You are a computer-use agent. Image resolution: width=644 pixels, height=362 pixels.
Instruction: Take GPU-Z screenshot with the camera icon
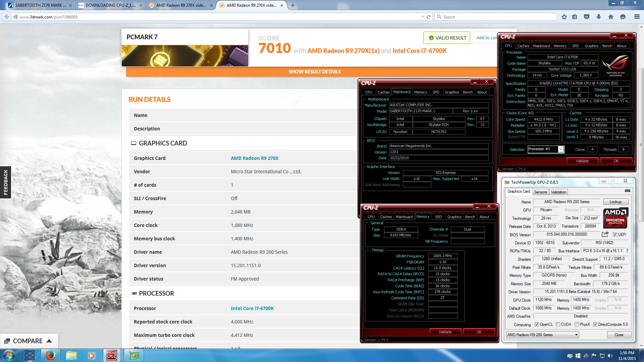coord(627,191)
